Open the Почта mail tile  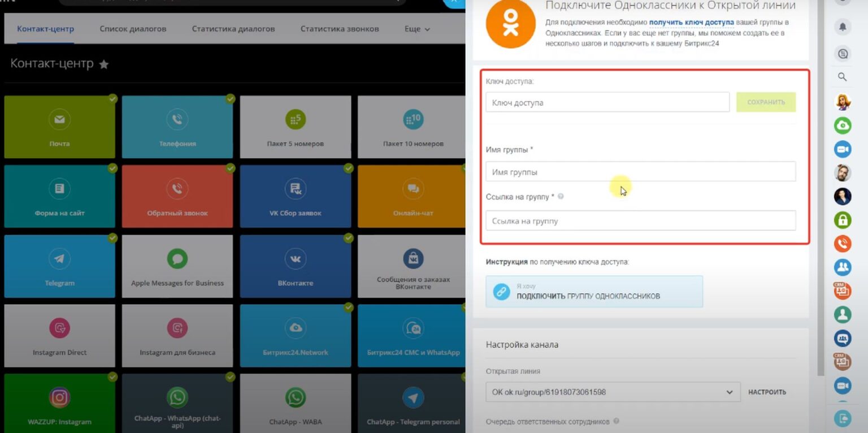point(59,127)
